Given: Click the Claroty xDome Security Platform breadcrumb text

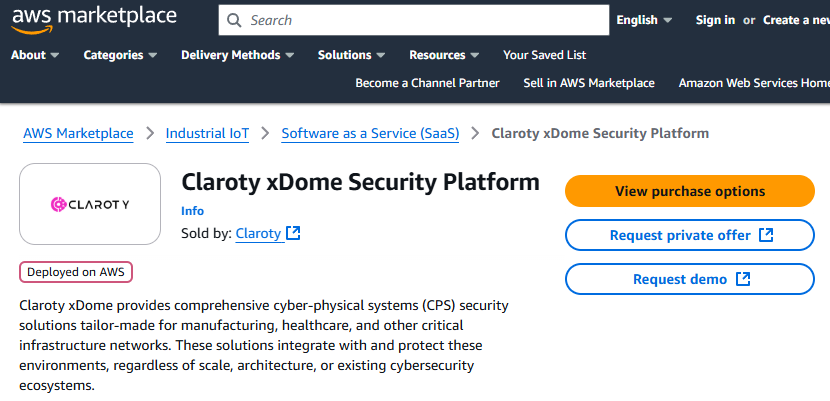Looking at the screenshot, I should tap(600, 133).
